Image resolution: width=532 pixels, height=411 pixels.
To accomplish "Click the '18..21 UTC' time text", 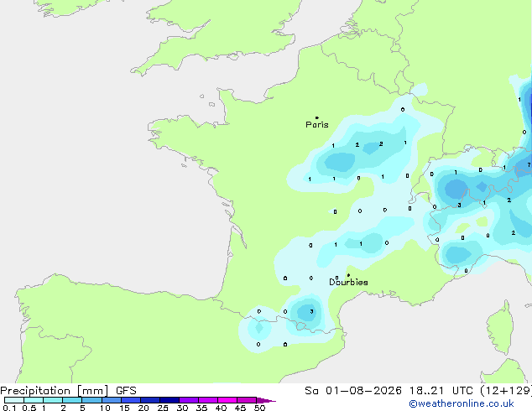I will tap(441, 391).
